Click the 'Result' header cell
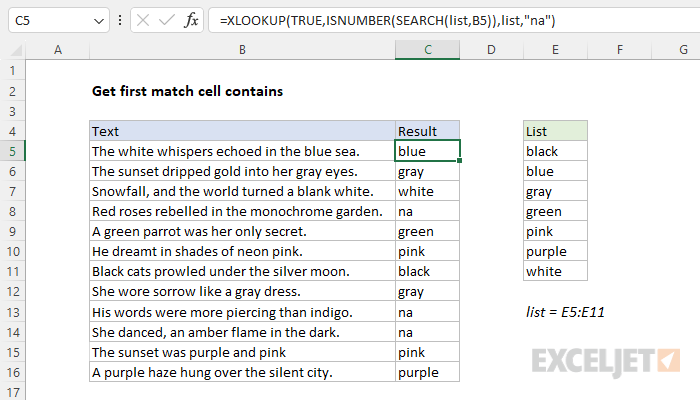Screen dimensions: 700x400 click(427, 131)
